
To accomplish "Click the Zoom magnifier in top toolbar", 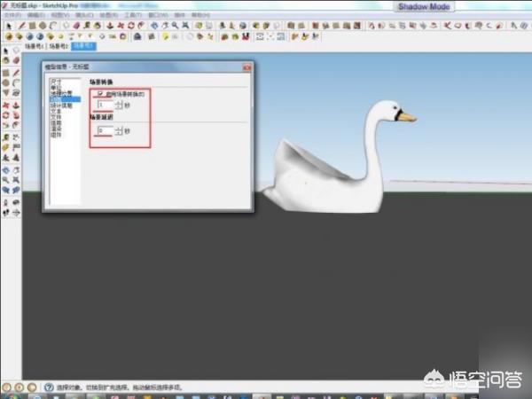I will tap(176, 26).
